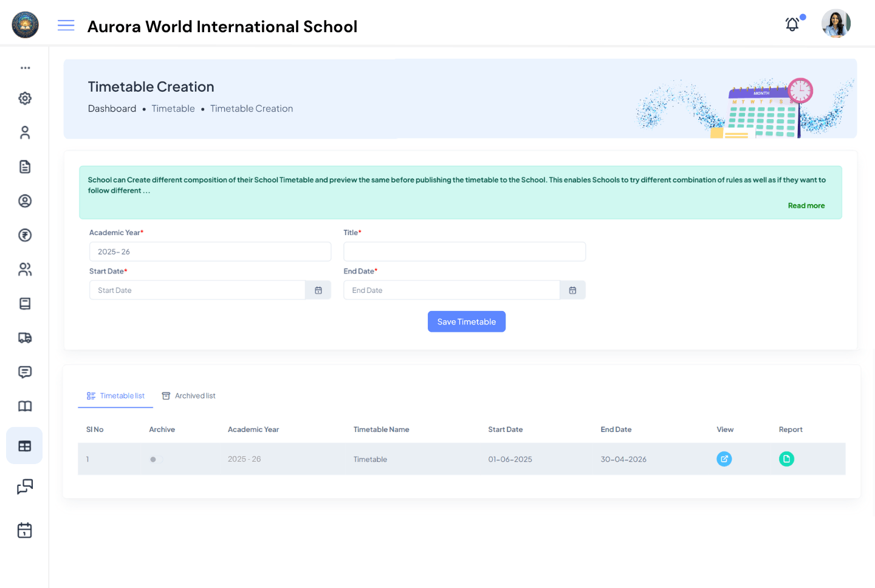The width and height of the screenshot is (875, 588).
Task: Open the Timetable grid icon in sidebar
Action: pos(24,445)
